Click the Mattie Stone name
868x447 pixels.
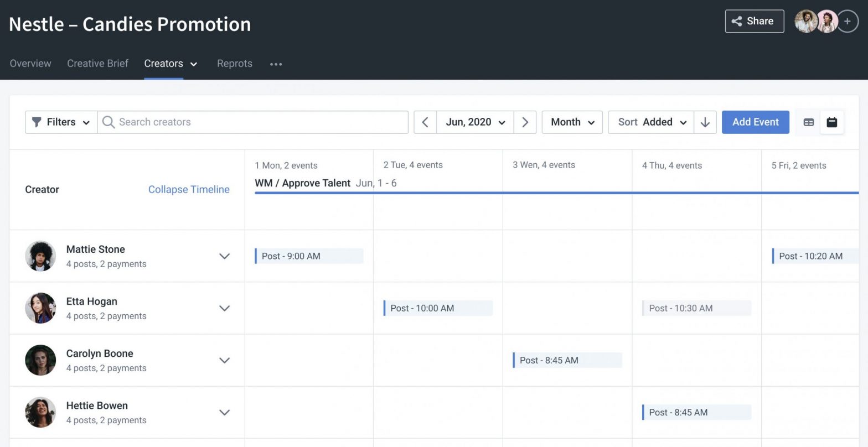(x=96, y=249)
